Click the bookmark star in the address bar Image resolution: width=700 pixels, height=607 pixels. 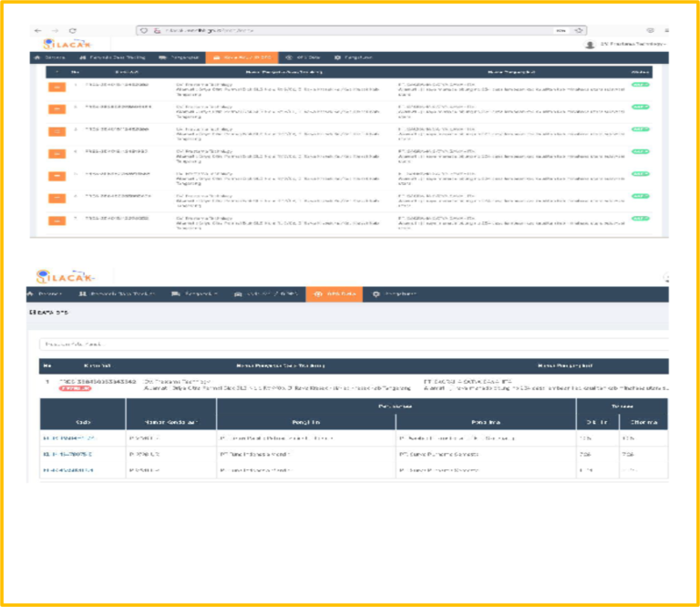tap(581, 30)
